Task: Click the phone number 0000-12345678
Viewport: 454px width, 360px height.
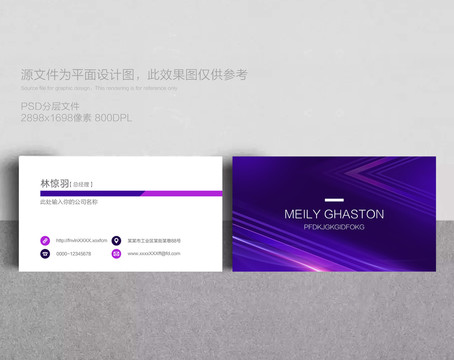Action: [74, 254]
